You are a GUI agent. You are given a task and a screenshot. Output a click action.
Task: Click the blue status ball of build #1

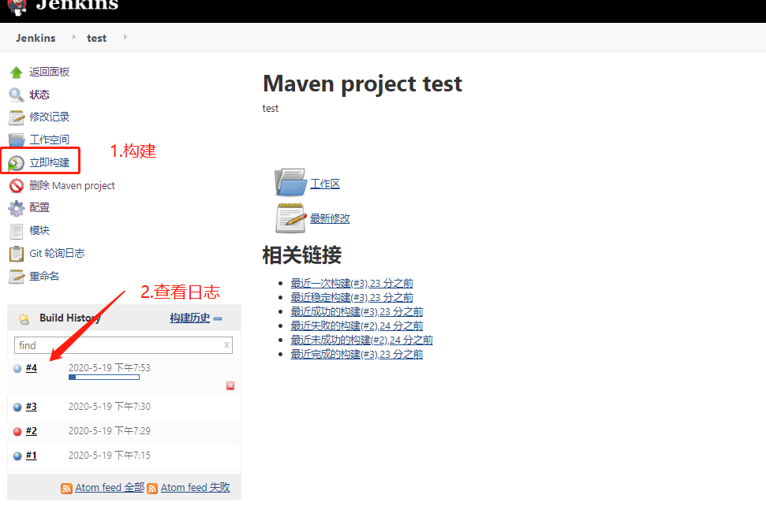(x=17, y=456)
